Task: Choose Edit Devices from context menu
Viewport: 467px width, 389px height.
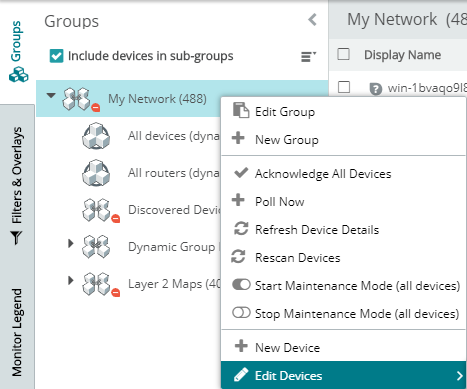Action: click(x=343, y=375)
